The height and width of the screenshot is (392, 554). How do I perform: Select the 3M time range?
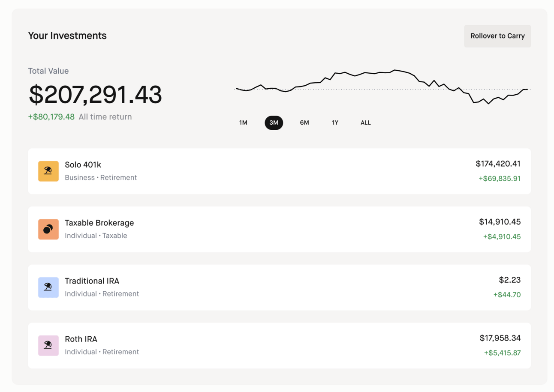274,123
